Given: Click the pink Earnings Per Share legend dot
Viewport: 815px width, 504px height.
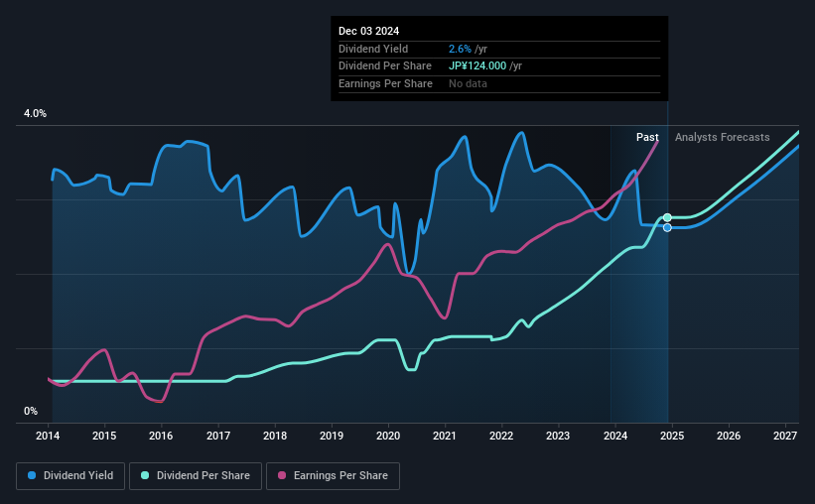Looking at the screenshot, I should (x=282, y=475).
